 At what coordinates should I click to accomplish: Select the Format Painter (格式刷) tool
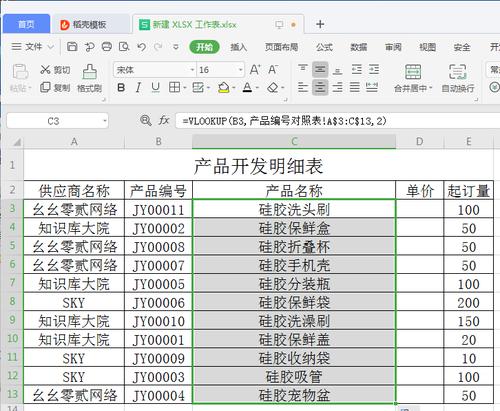click(x=89, y=79)
